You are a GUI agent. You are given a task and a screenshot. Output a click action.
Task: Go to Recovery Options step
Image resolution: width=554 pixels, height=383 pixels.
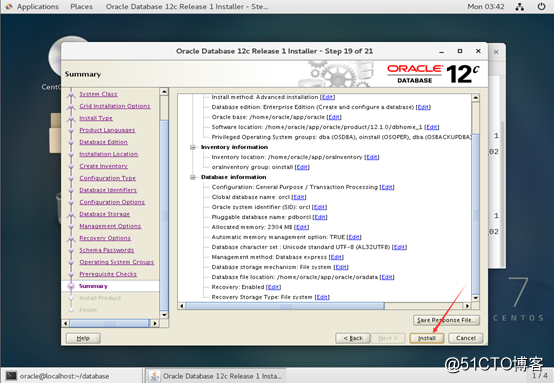pos(105,238)
